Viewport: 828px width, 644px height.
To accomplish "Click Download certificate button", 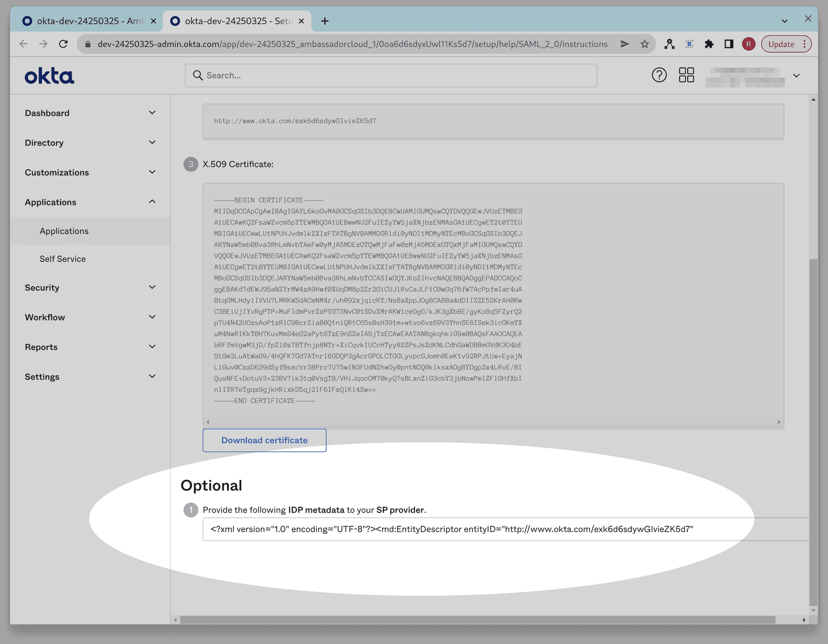I will (264, 440).
